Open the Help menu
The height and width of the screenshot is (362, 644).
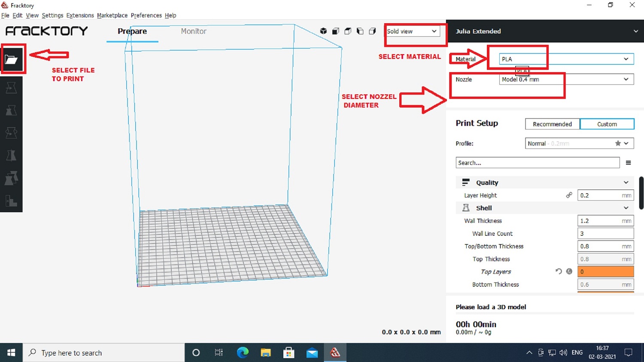170,15
